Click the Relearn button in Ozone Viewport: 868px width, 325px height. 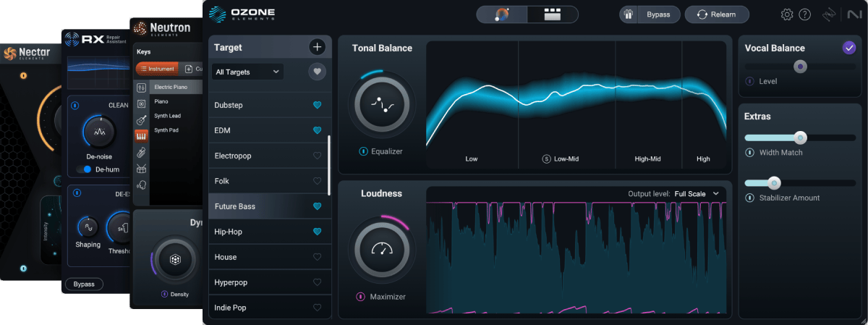[x=717, y=14]
